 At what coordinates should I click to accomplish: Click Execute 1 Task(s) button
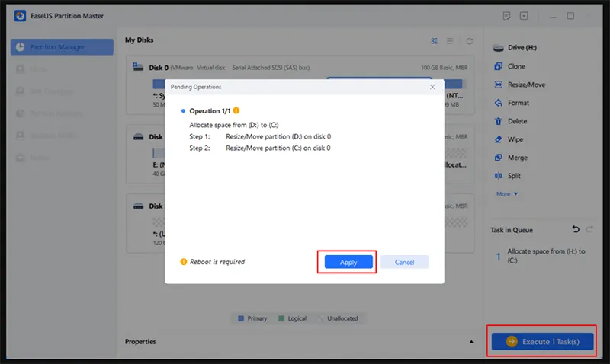[x=542, y=341]
